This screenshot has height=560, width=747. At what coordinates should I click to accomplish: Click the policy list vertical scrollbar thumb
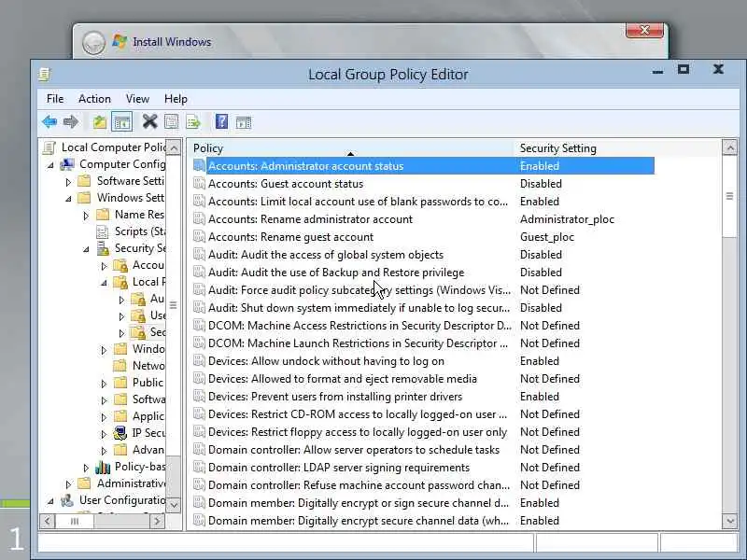729,196
